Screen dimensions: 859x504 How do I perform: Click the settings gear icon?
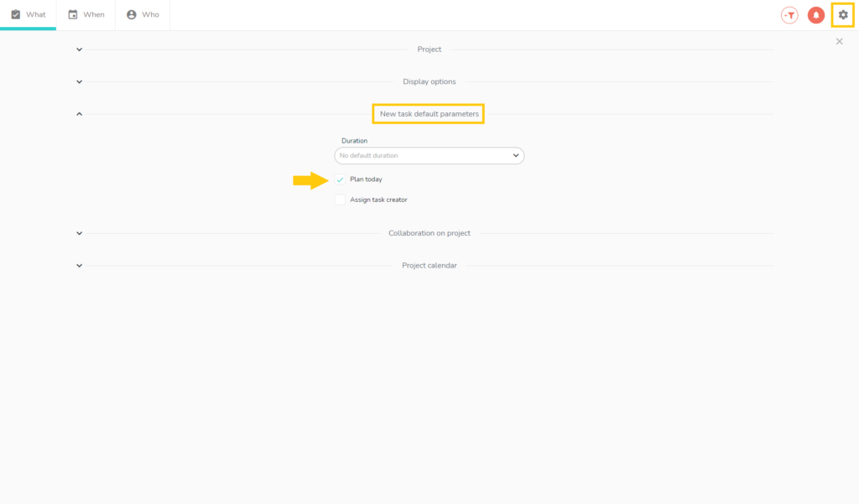coord(843,15)
